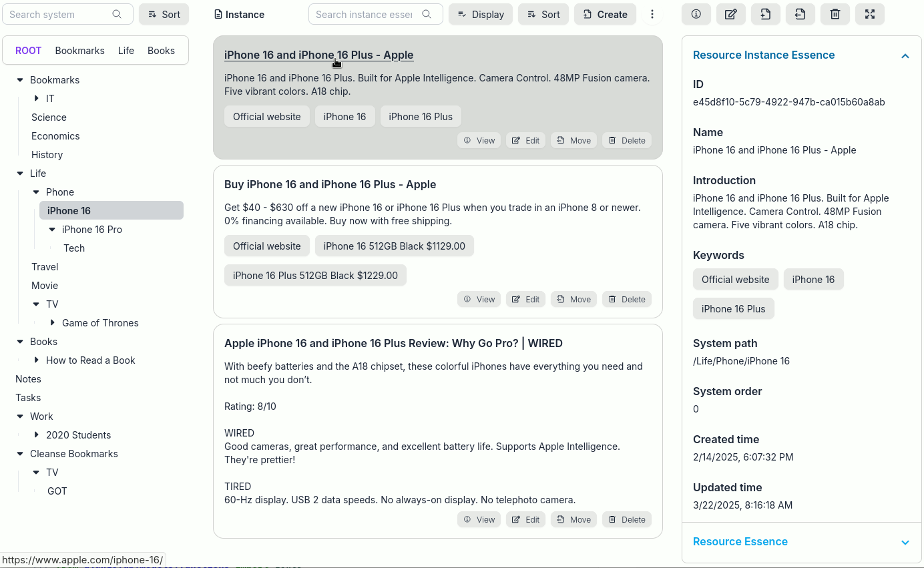Click the search magnifier in system search box
The height and width of the screenshot is (568, 924).
coord(117,14)
